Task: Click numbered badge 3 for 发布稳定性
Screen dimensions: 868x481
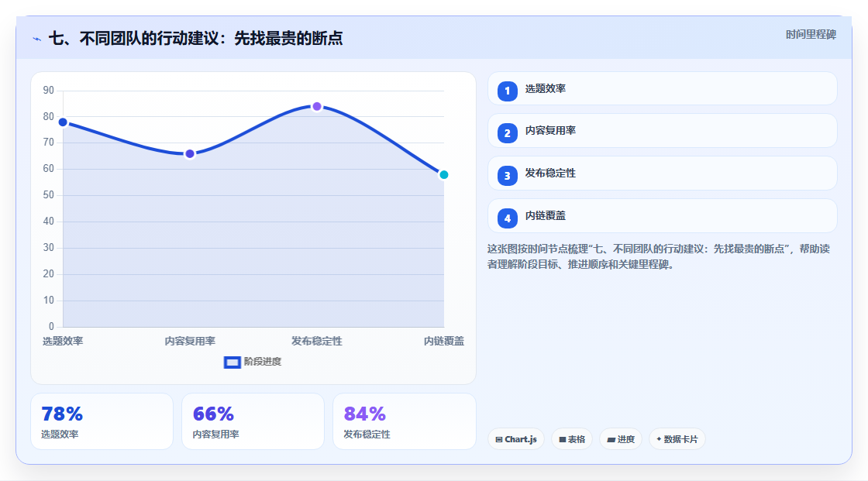Action: (x=507, y=176)
